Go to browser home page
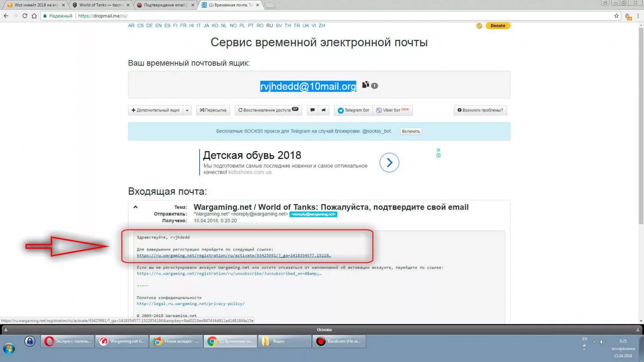Viewport: 644px width, 362px height. [x=34, y=16]
